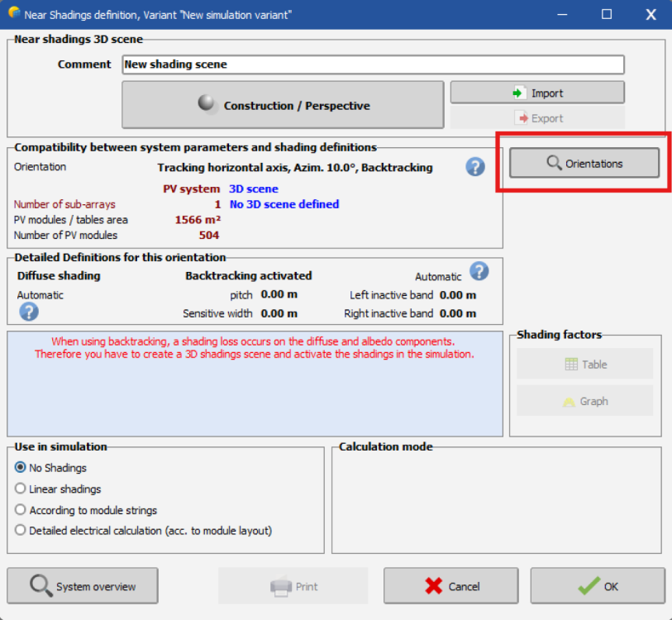Image resolution: width=672 pixels, height=620 pixels.
Task: Click the Print button
Action: pos(293,586)
